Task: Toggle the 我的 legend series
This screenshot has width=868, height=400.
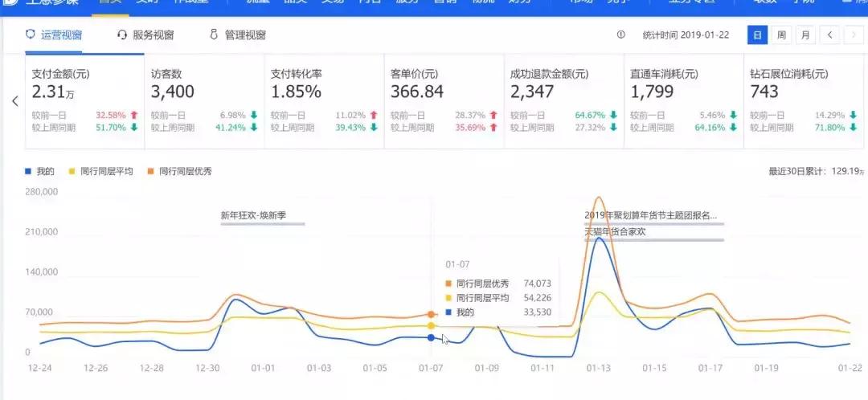Action: (40, 172)
